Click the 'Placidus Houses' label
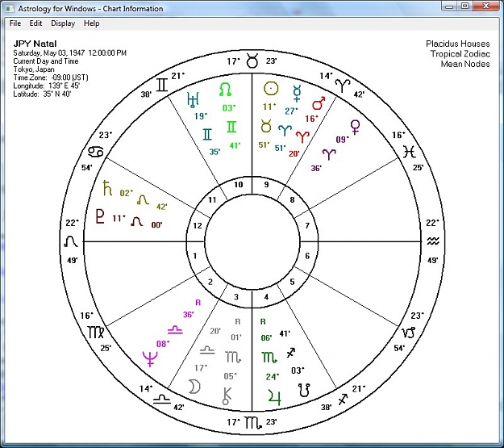This screenshot has height=448, width=504. click(x=458, y=44)
